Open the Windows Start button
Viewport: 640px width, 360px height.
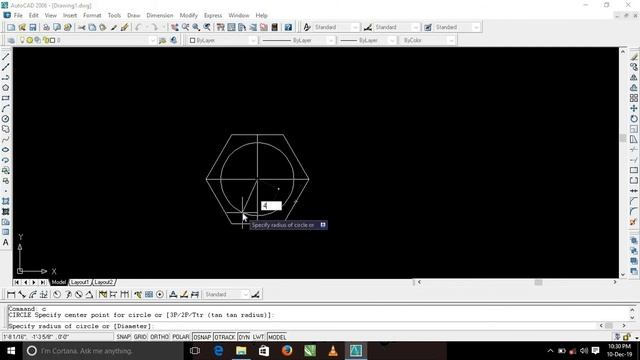pyautogui.click(x=11, y=351)
